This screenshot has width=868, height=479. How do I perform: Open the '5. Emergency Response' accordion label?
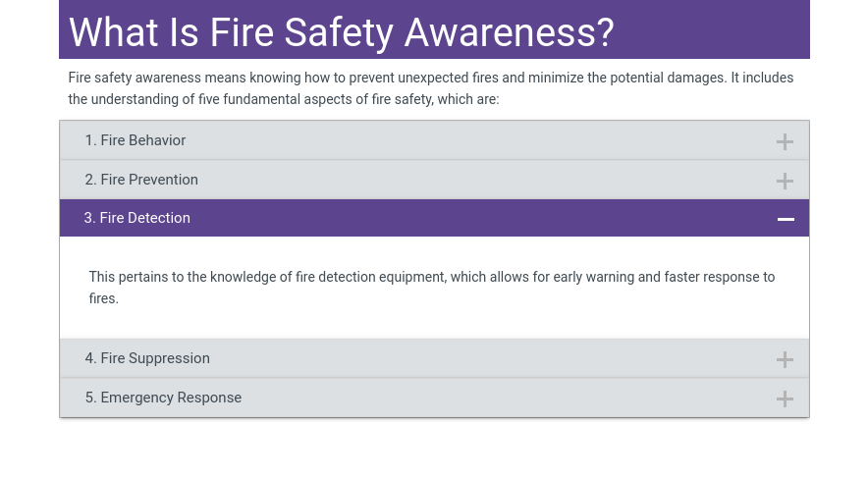(x=163, y=398)
